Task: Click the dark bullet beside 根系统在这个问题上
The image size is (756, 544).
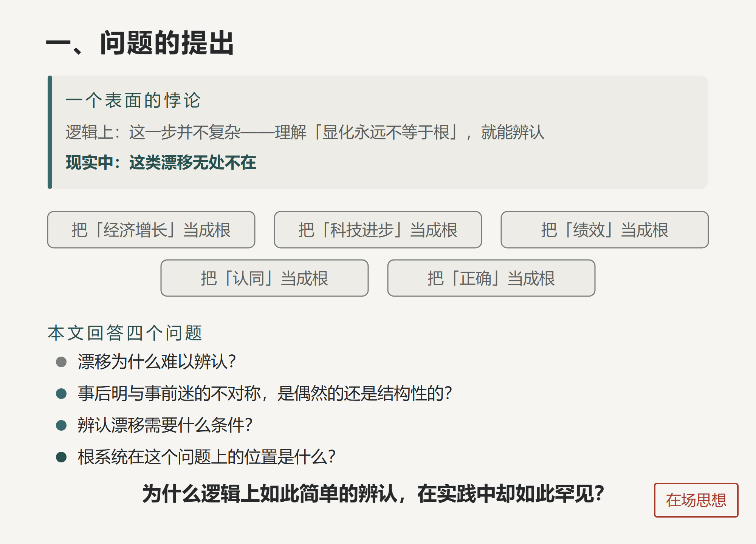Action: pyautogui.click(x=61, y=457)
